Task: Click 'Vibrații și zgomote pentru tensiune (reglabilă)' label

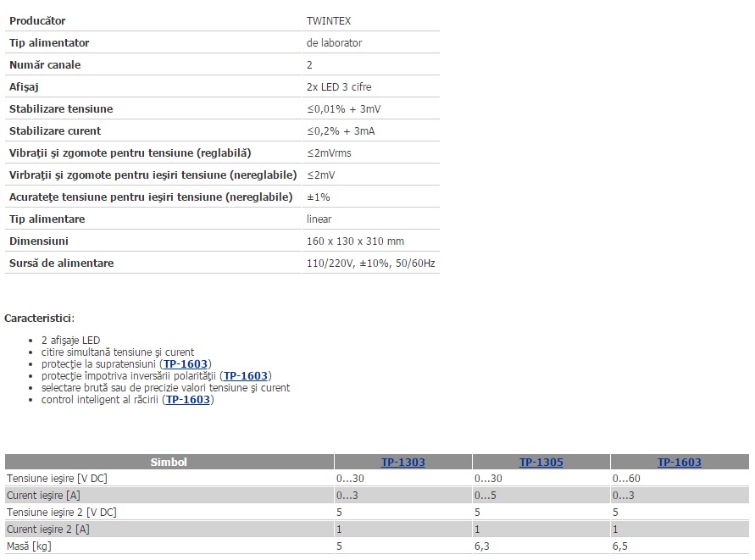Action: click(x=130, y=153)
